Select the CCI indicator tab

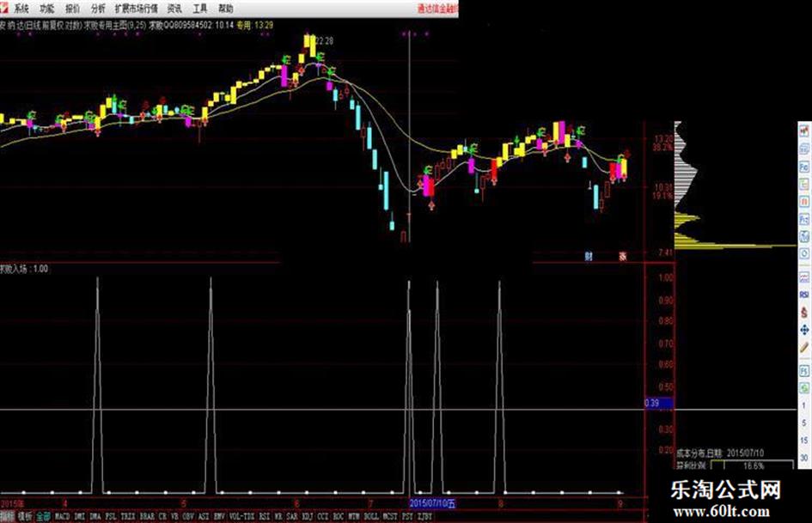tap(323, 516)
